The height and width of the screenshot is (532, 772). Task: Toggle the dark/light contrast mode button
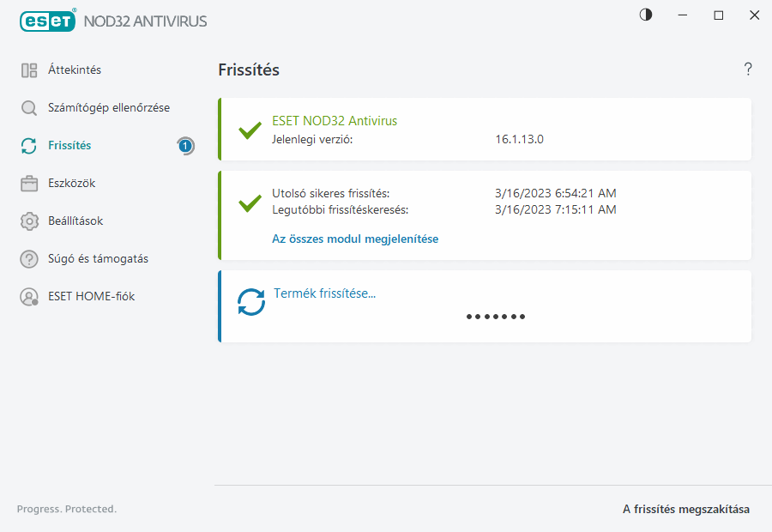pyautogui.click(x=646, y=15)
